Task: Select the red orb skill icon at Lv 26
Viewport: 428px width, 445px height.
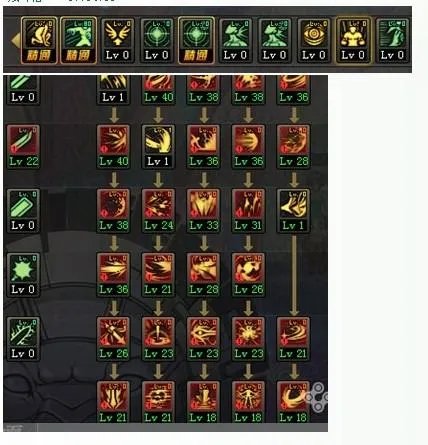Action: 248,275
